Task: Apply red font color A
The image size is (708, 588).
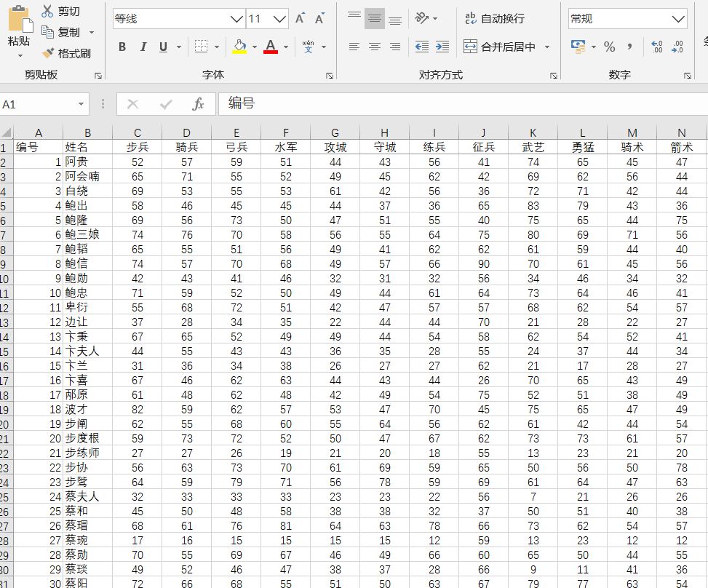Action: tap(271, 46)
